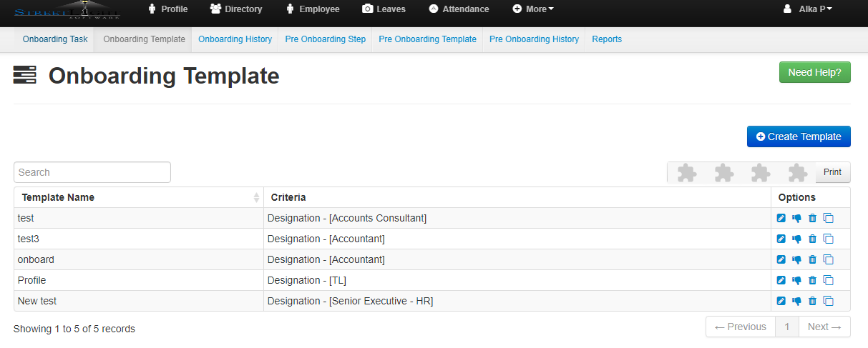
Task: Duplicate the 'test' template via copy icon
Action: (829, 218)
